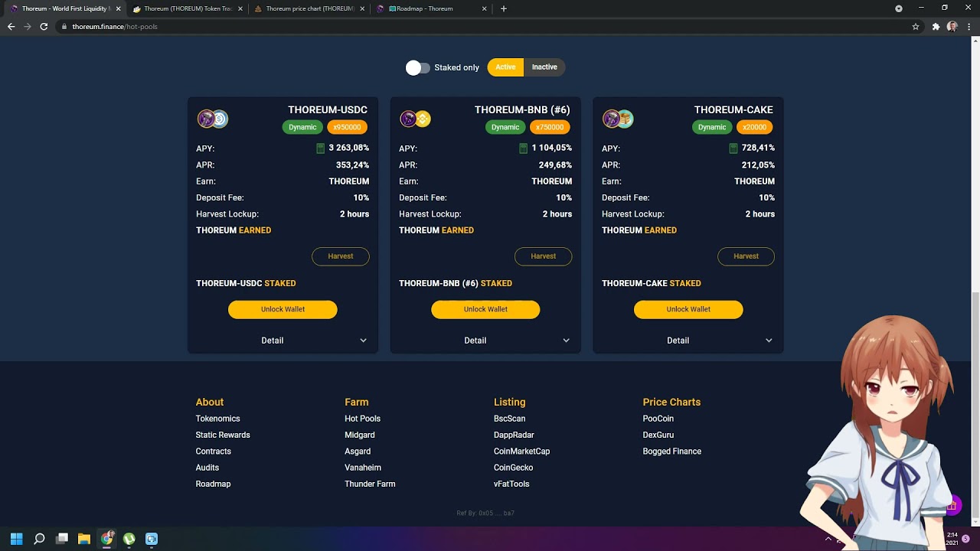Open Hot Pools footer link
This screenshot has width=980, height=551.
(362, 419)
